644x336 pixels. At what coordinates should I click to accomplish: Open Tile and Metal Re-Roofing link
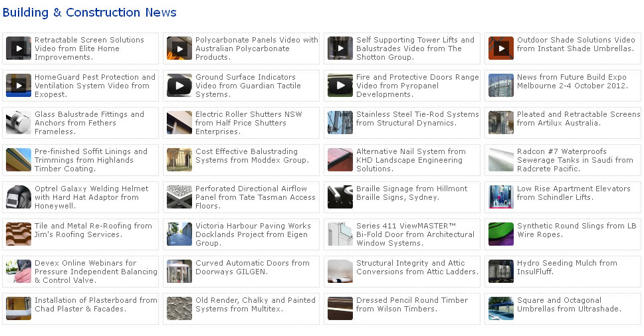point(93,230)
